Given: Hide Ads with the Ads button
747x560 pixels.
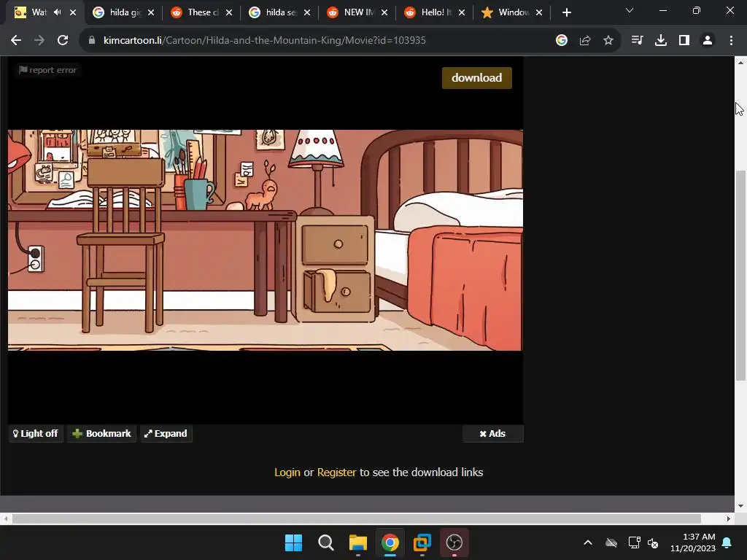Looking at the screenshot, I should pos(492,433).
